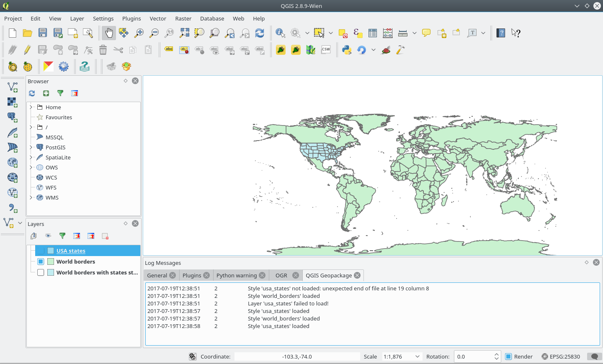Image resolution: width=603 pixels, height=364 pixels.
Task: Open the Vector menu
Action: (x=158, y=18)
